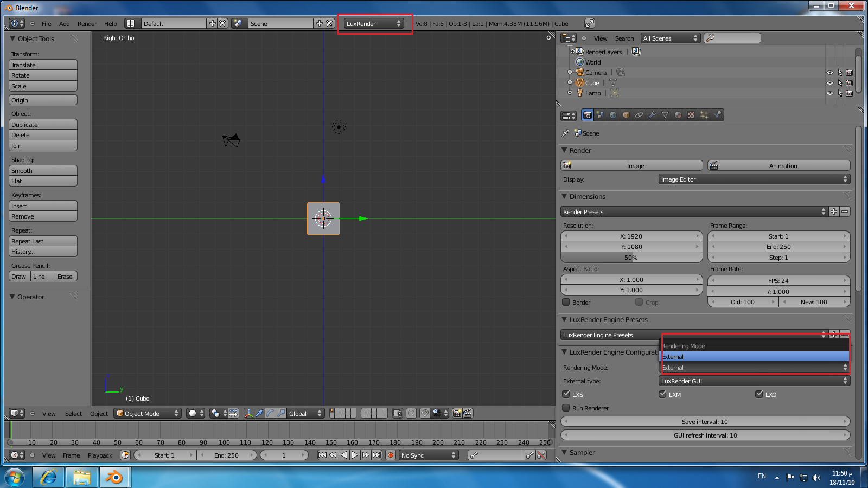Open the Object Constraints tab (chain icon)
Image resolution: width=868 pixels, height=488 pixels.
[x=639, y=115]
